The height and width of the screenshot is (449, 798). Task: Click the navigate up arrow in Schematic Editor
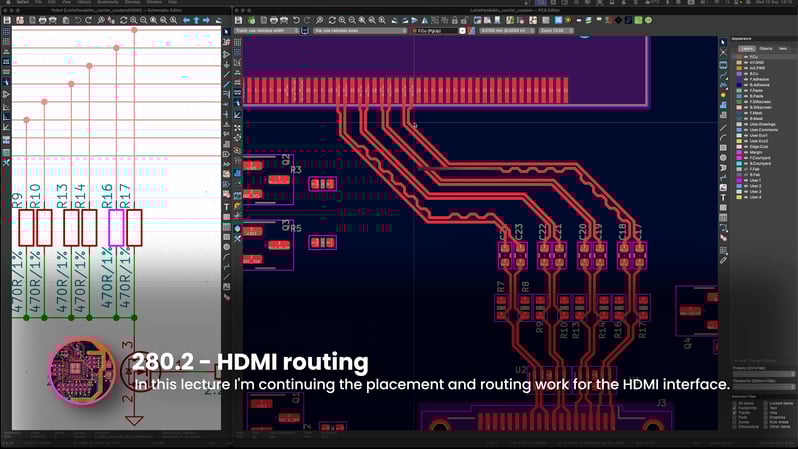(x=196, y=20)
